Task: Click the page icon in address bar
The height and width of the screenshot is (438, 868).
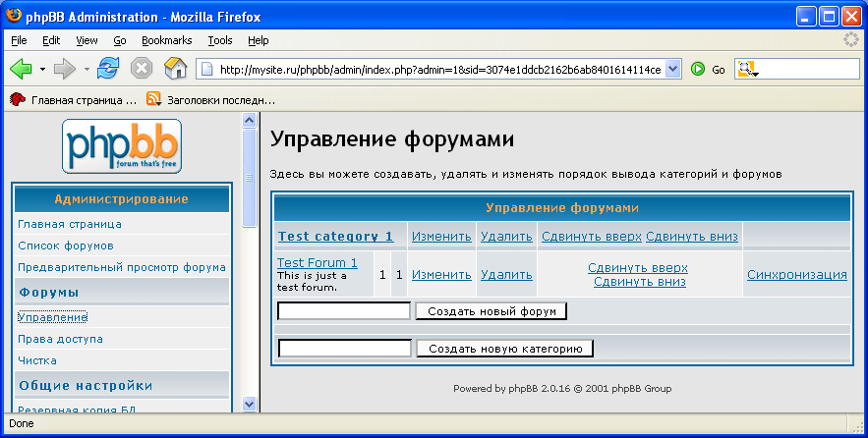Action: (207, 69)
